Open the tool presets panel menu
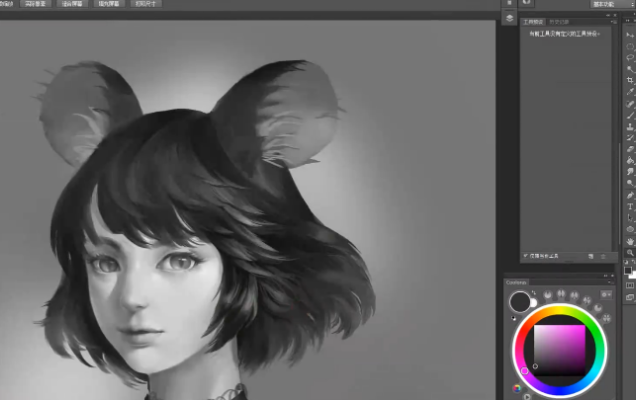This screenshot has height=400, width=636. pos(614,22)
